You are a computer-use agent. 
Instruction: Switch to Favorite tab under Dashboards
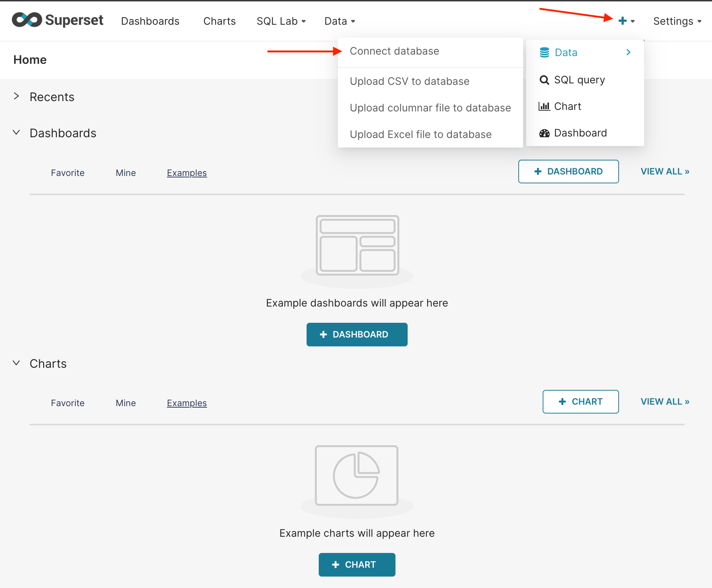pyautogui.click(x=68, y=173)
